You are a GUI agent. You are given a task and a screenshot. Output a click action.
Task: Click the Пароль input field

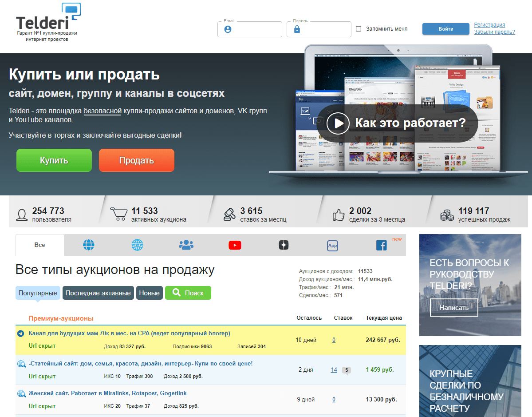point(319,29)
